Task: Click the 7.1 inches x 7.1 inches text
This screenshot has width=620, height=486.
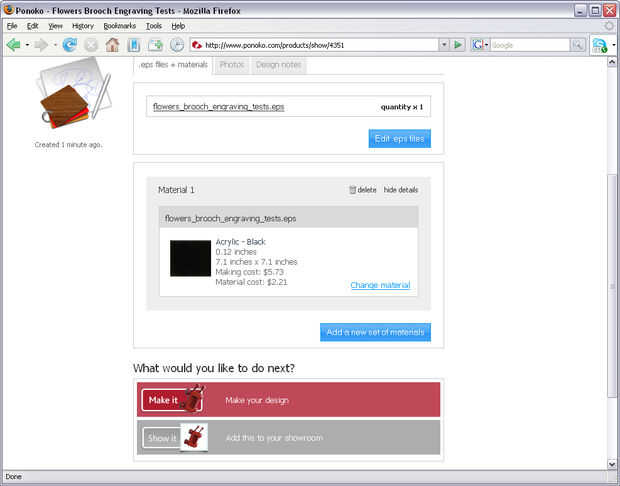Action: [x=256, y=262]
